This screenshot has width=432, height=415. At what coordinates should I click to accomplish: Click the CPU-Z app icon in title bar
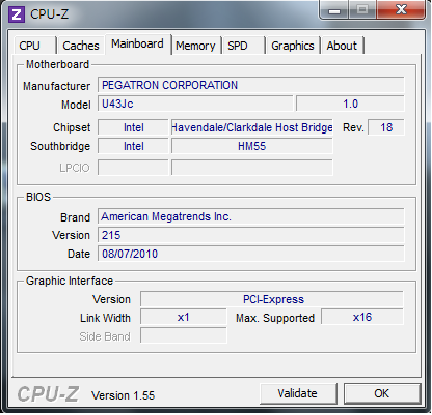[17, 14]
